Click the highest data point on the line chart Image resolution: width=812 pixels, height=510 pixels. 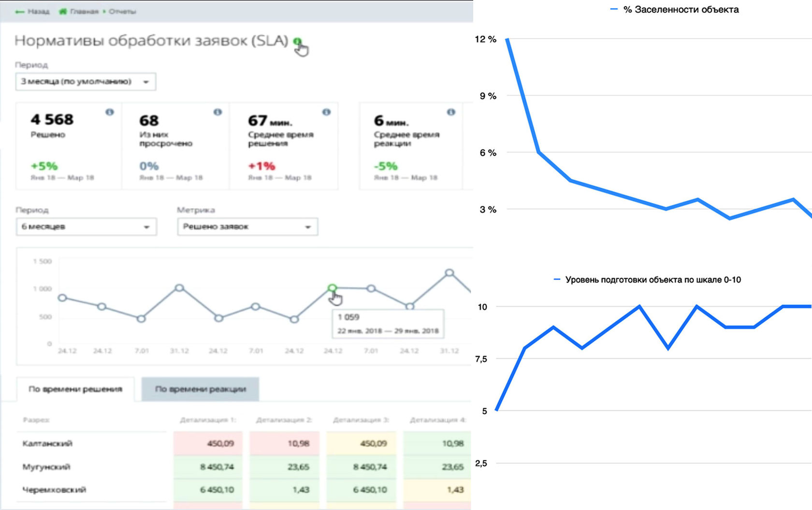coord(449,273)
